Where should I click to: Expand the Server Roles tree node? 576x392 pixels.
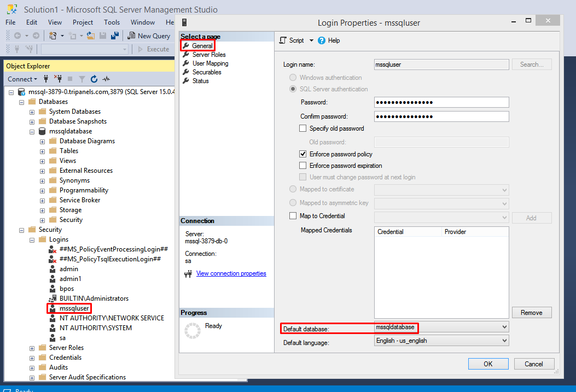click(32, 348)
